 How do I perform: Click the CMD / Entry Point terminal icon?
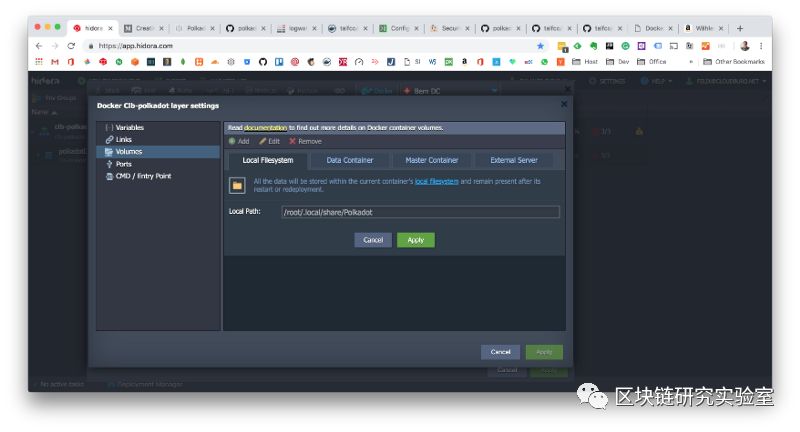coord(109,176)
